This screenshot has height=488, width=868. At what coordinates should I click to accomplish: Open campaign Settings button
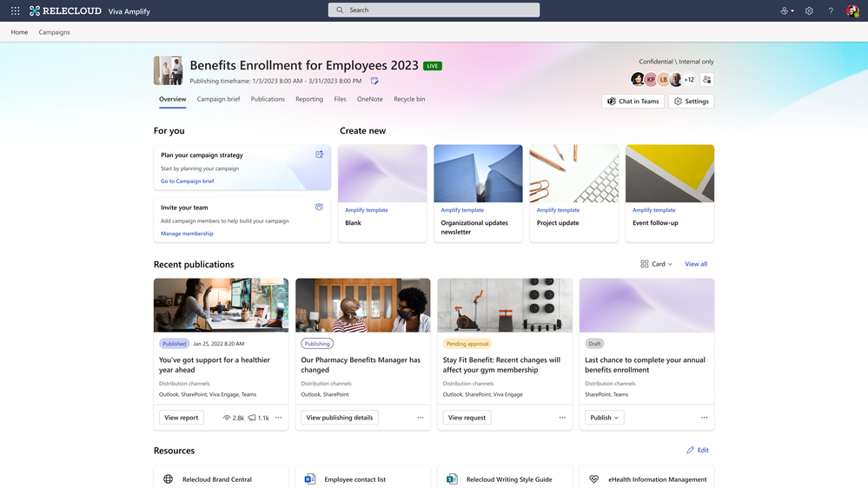point(691,102)
